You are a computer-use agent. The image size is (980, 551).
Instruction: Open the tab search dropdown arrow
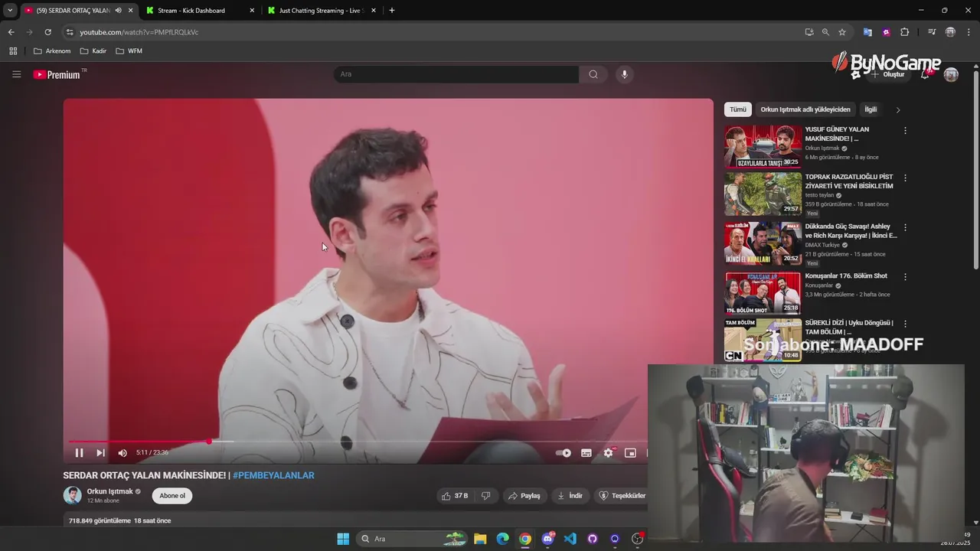[10, 11]
